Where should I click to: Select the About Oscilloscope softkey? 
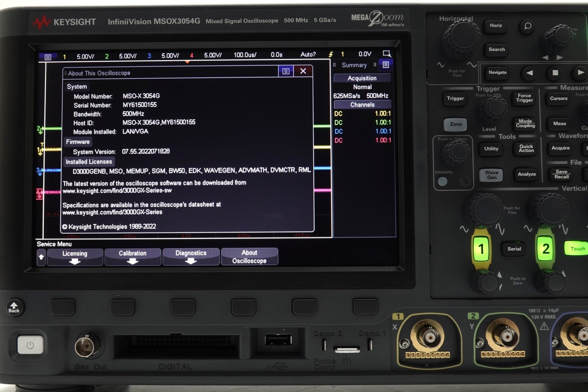tap(249, 256)
